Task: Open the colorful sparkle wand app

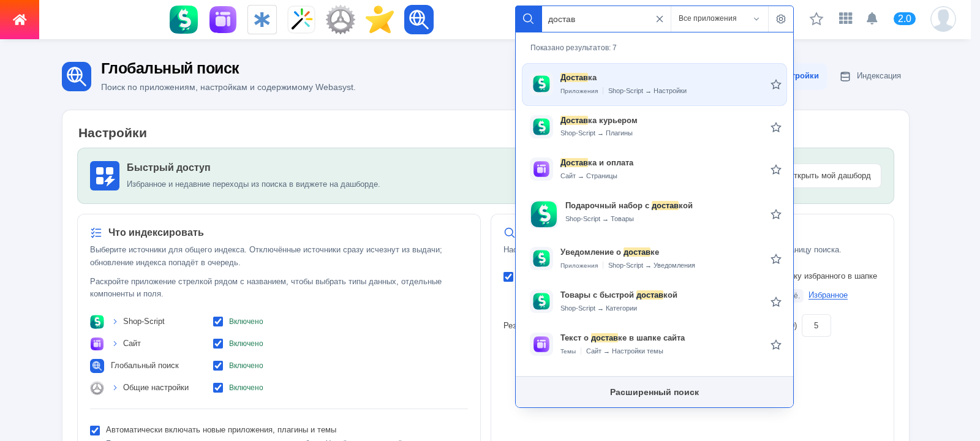Action: (x=301, y=20)
